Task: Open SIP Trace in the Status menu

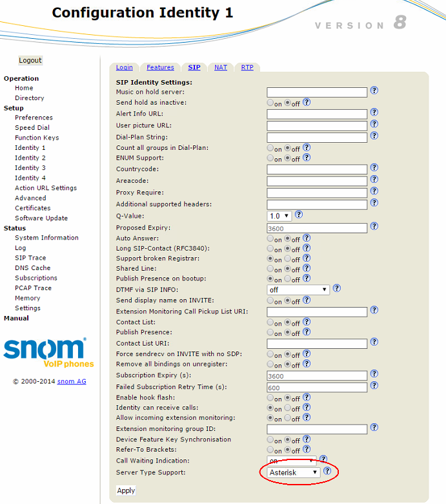Action: pyautogui.click(x=30, y=258)
